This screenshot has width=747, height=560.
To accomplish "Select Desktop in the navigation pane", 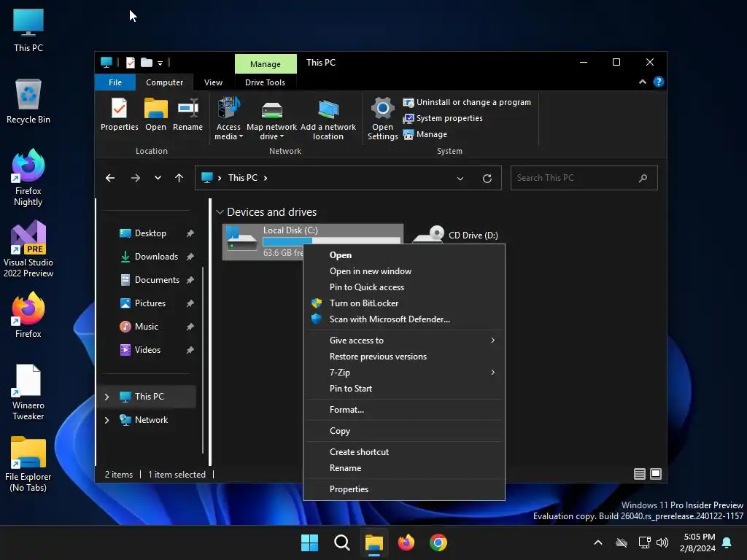I will (150, 233).
